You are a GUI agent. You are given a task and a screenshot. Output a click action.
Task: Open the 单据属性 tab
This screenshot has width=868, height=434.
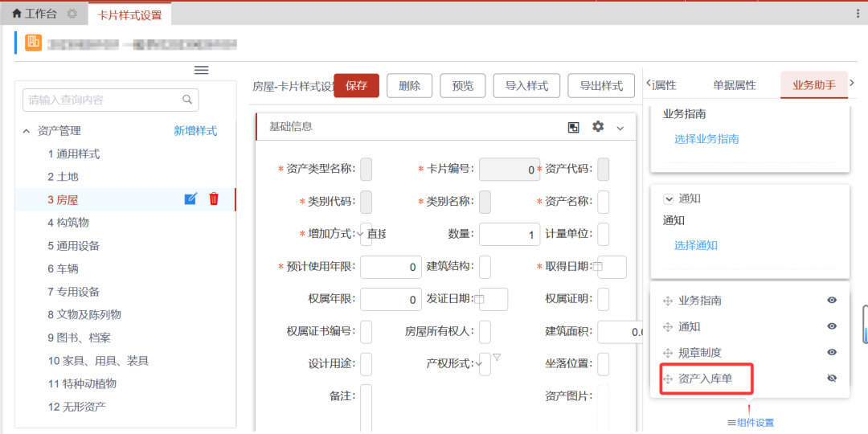734,85
